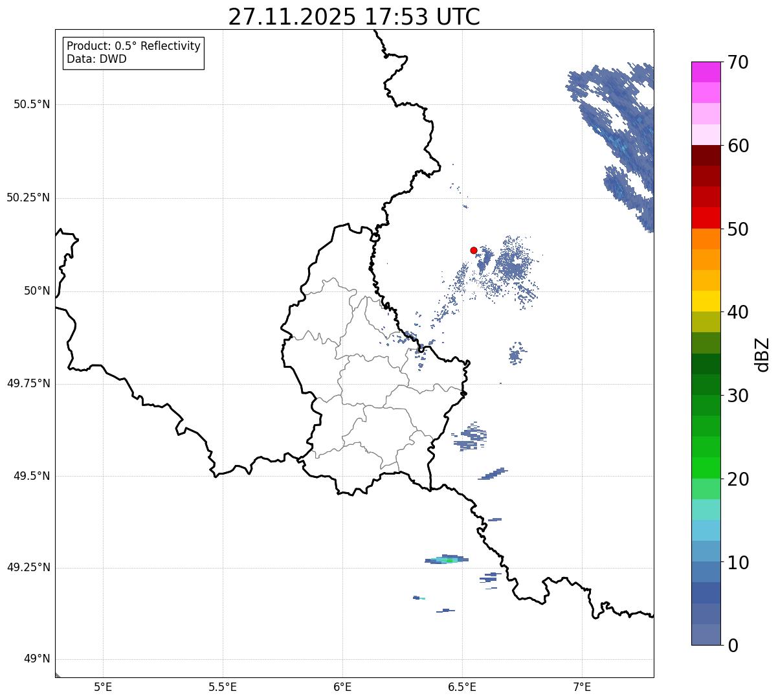Click the 49°N latitude label
The image size is (778, 700).
point(37,659)
